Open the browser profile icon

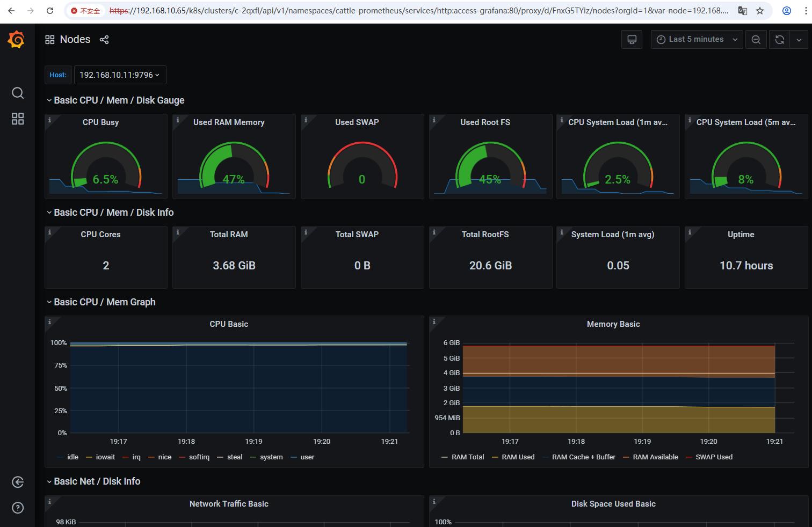click(x=787, y=11)
